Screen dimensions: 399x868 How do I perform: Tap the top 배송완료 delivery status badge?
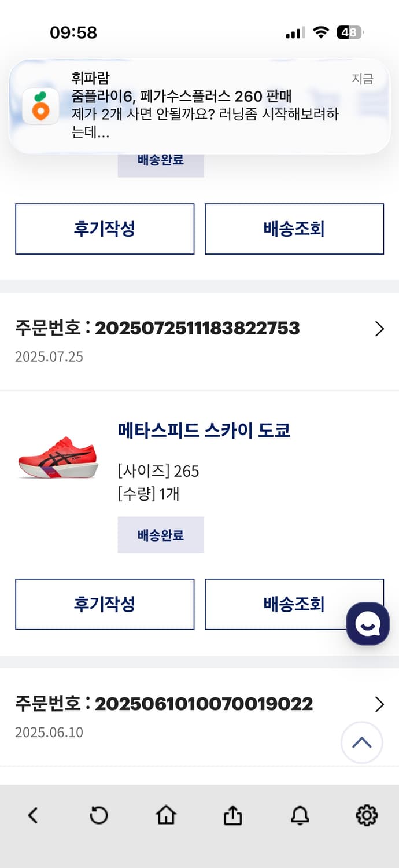(161, 160)
